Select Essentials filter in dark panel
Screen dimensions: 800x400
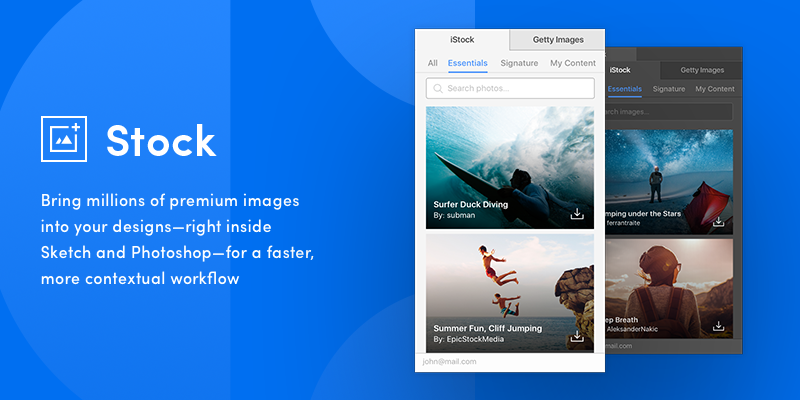(624, 89)
